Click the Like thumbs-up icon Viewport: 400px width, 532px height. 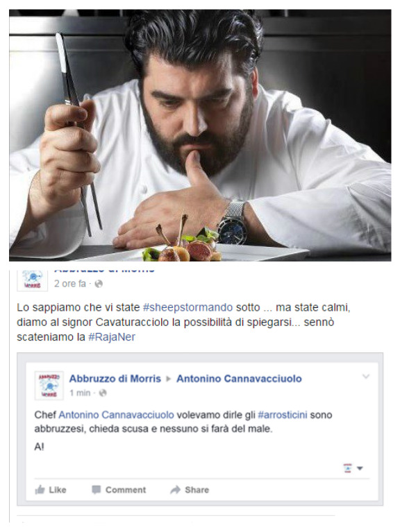[x=40, y=489]
